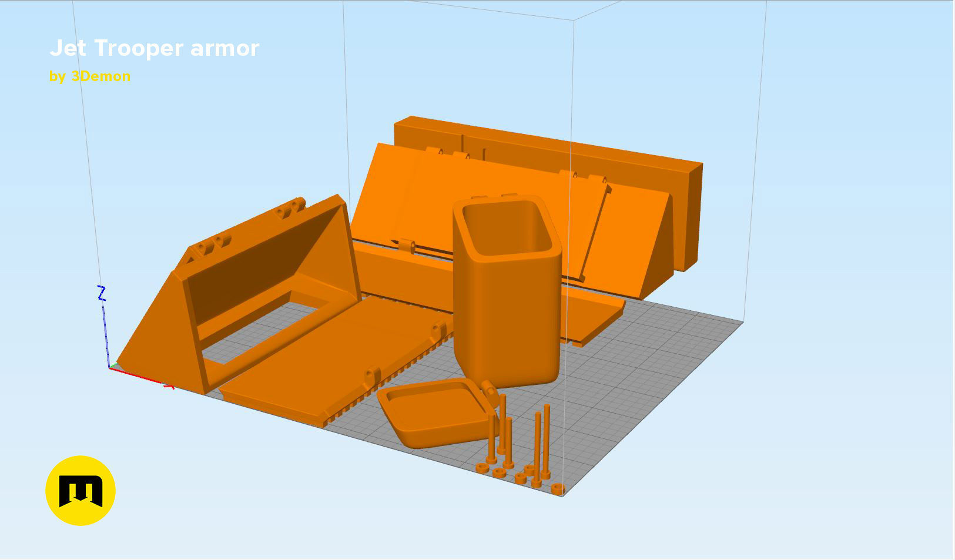The height and width of the screenshot is (560, 955).
Task: Select the tall open-top box model
Action: (x=507, y=291)
